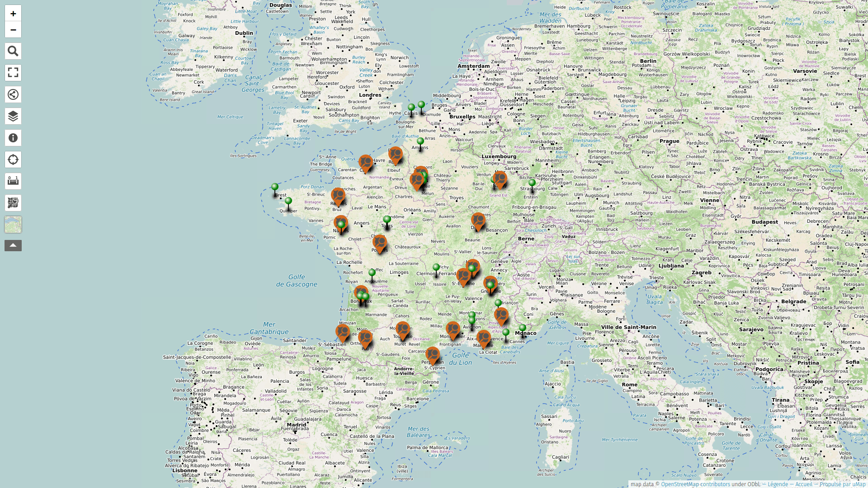Click the green pin near Strasbourg
The width and height of the screenshot is (868, 488).
532,183
